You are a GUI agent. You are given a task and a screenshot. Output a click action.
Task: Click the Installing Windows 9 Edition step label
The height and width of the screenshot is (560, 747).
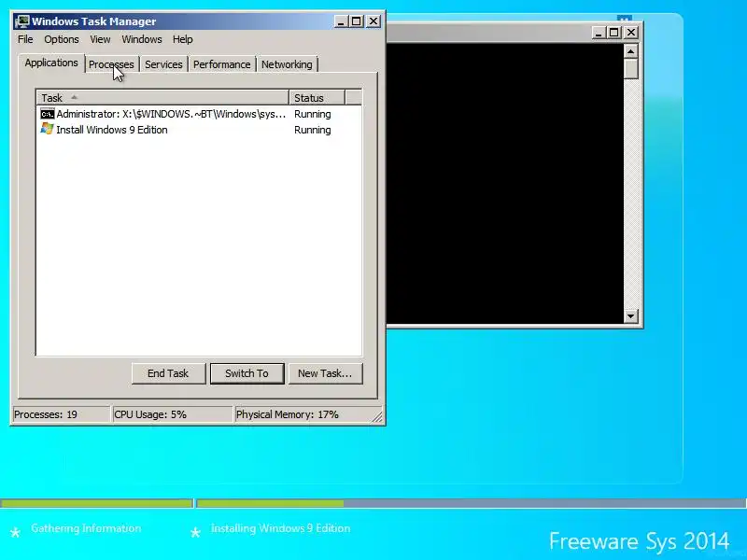tap(281, 528)
